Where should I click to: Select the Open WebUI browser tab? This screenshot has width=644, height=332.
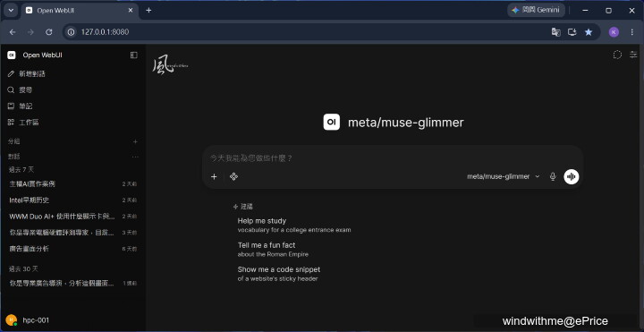tap(80, 11)
